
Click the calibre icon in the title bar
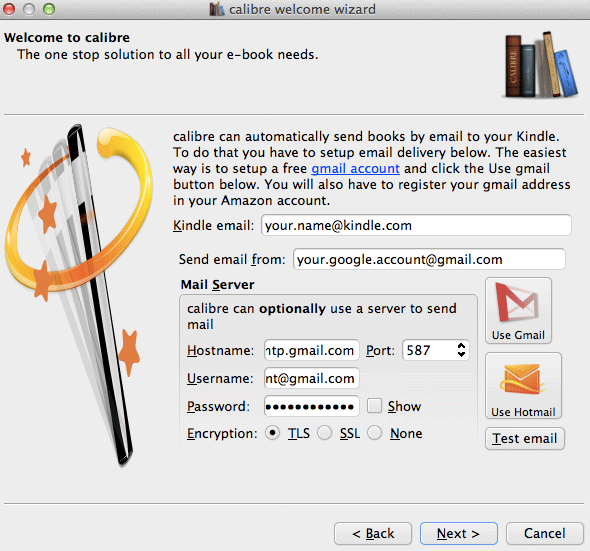(217, 9)
